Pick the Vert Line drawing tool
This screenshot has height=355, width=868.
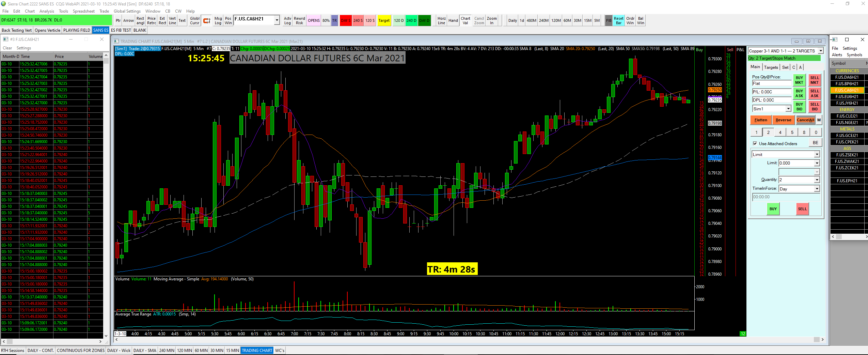point(172,20)
